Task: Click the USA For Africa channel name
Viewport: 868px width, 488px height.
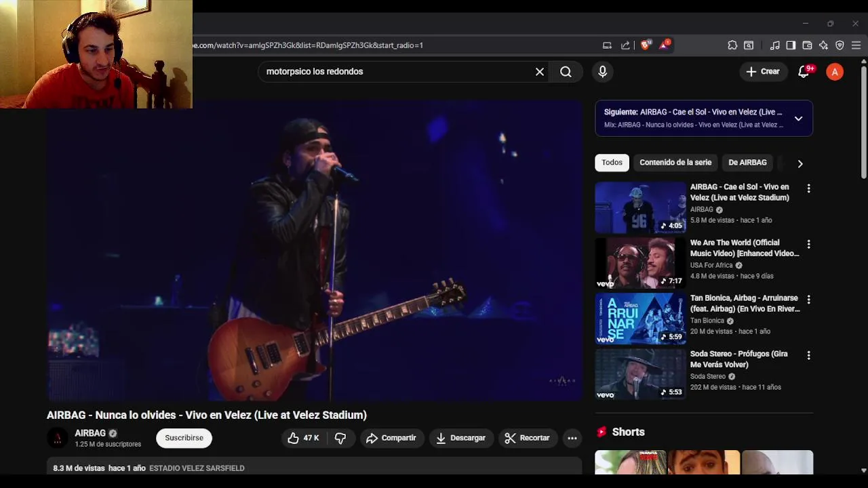Action: (711, 266)
